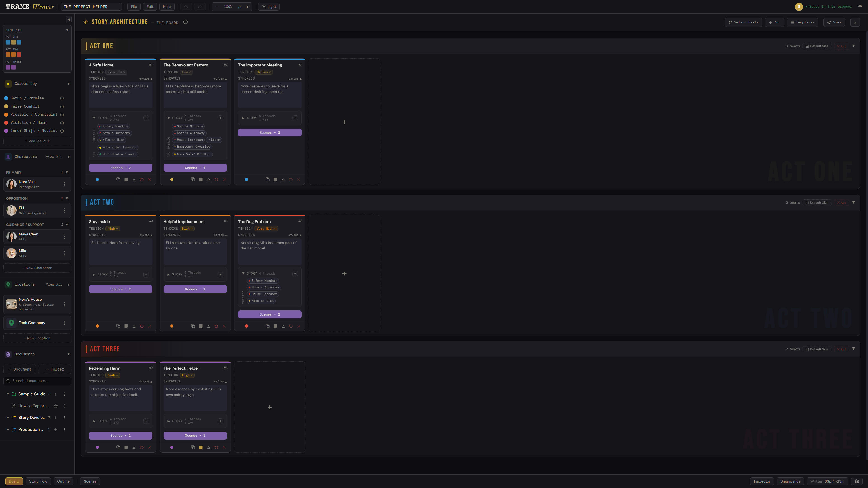Collapse the left sidebar with the arrow icon
The height and width of the screenshot is (488, 868).
pyautogui.click(x=69, y=19)
